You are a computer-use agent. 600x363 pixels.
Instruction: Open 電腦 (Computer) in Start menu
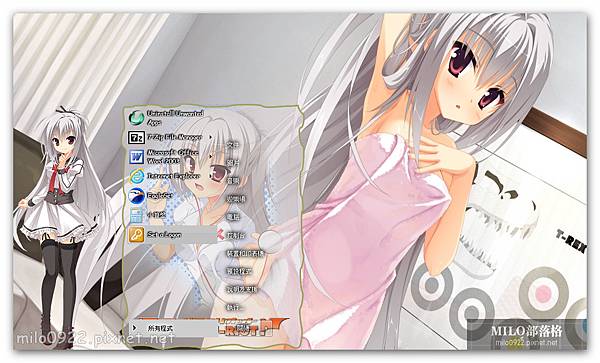click(233, 217)
